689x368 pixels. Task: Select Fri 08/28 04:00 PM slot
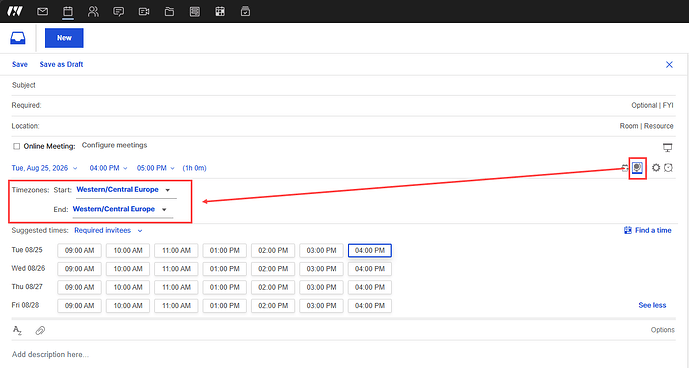click(370, 306)
